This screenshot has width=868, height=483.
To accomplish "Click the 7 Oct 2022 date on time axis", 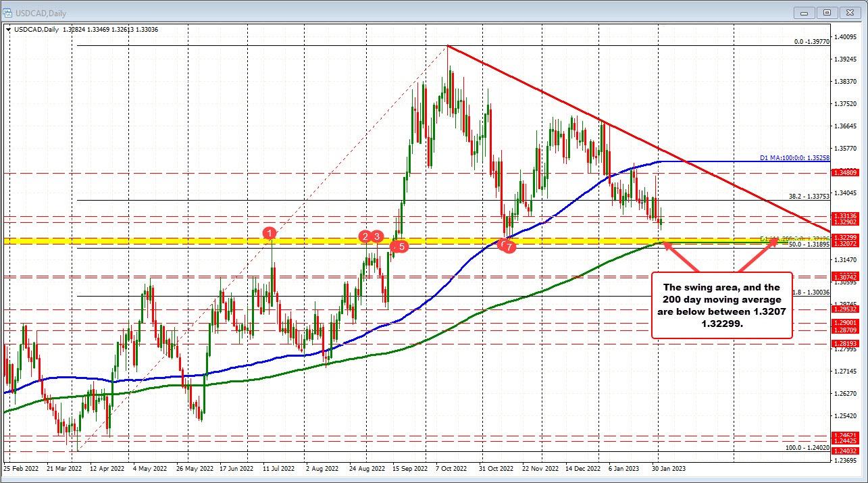I will pos(453,467).
